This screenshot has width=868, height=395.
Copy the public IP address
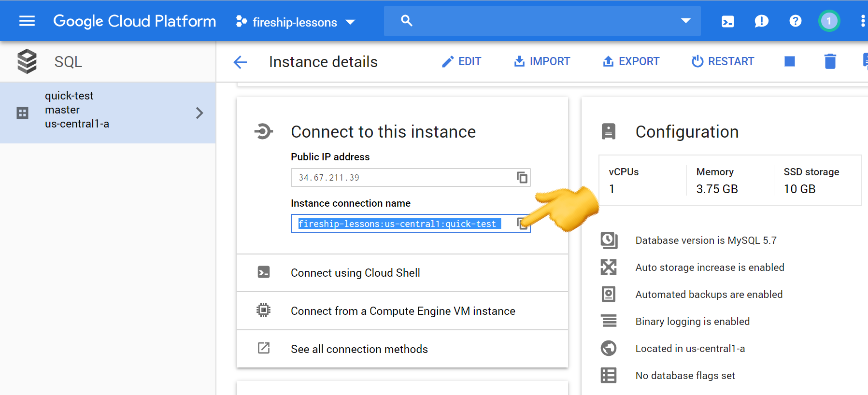pyautogui.click(x=522, y=178)
